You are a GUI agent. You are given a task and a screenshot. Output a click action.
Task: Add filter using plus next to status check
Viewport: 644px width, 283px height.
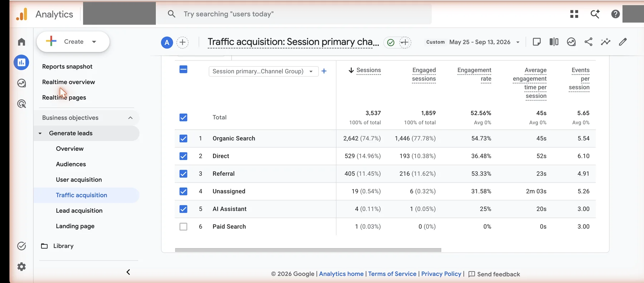pyautogui.click(x=405, y=43)
